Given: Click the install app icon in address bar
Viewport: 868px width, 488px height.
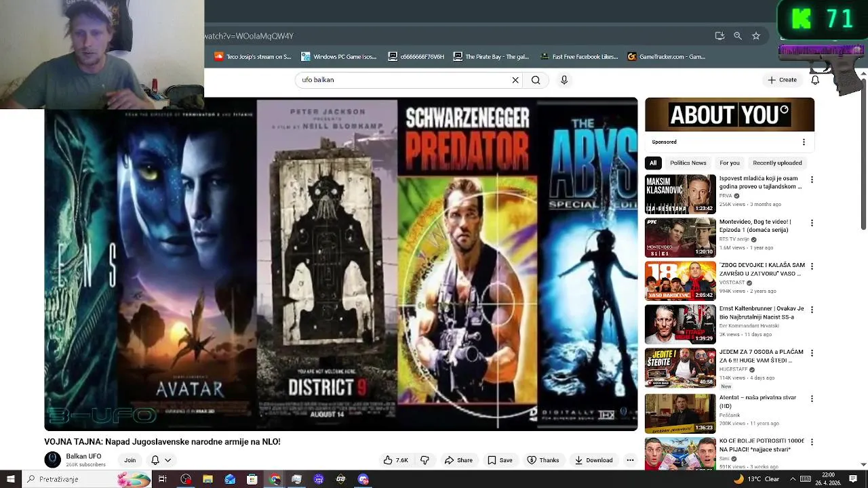Looking at the screenshot, I should pos(719,36).
